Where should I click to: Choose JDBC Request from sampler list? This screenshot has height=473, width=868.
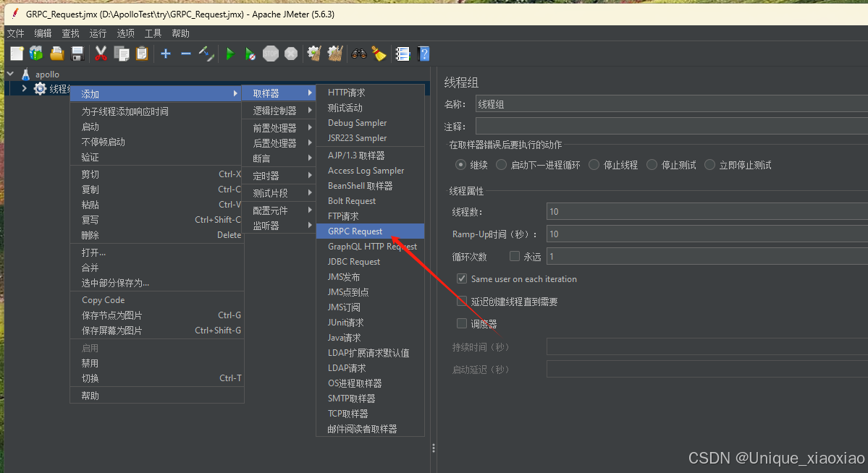point(371,262)
